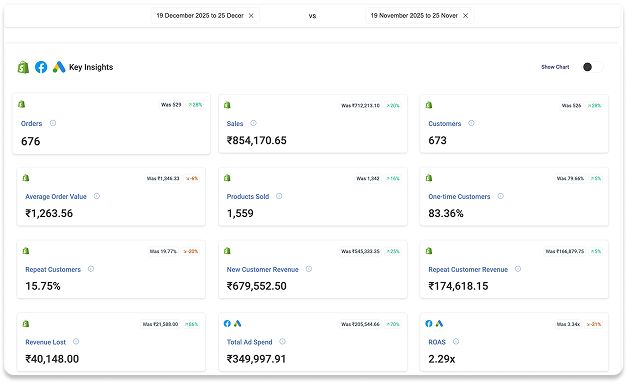Click the Shopify icon on Average Order Value card
Viewport: 627px width, 383px height.
(26, 178)
